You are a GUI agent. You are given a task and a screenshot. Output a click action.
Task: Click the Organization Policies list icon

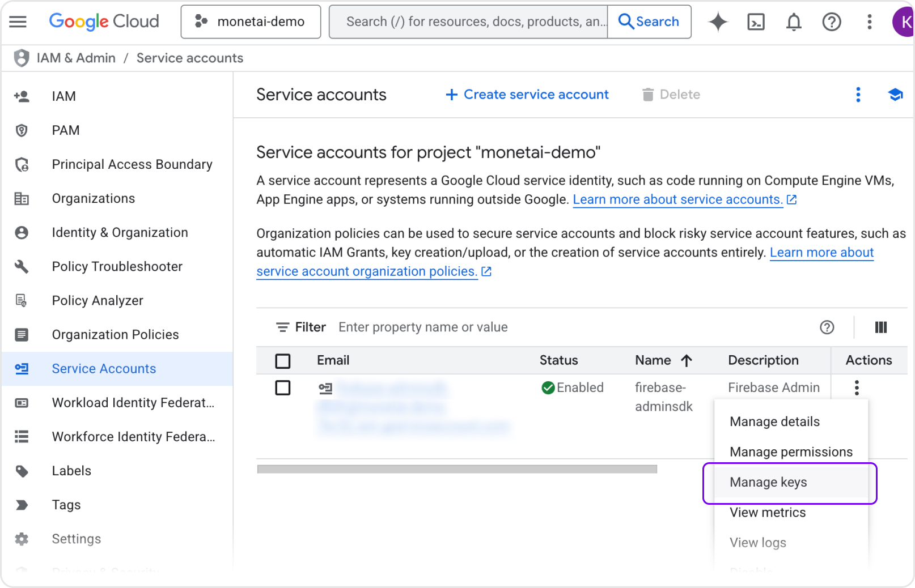(22, 334)
